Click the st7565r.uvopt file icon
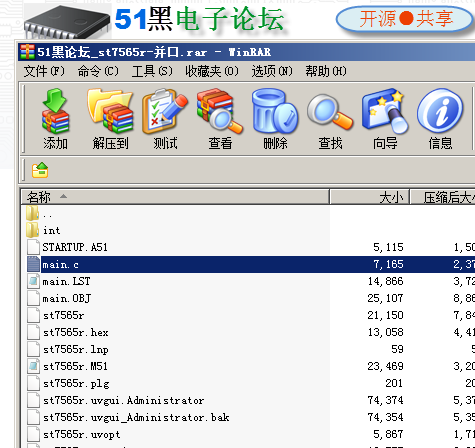This screenshot has width=475, height=448. pyautogui.click(x=33, y=434)
